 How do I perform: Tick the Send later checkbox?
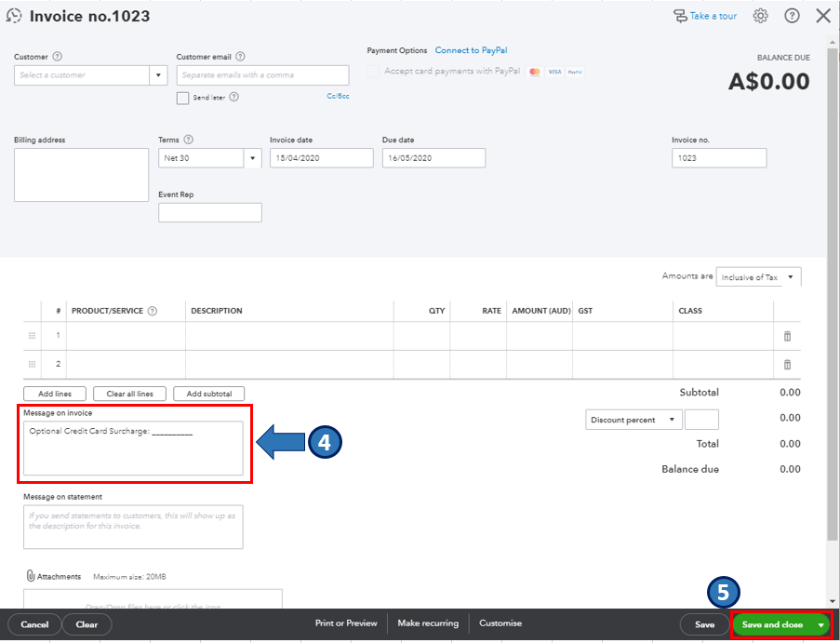182,98
